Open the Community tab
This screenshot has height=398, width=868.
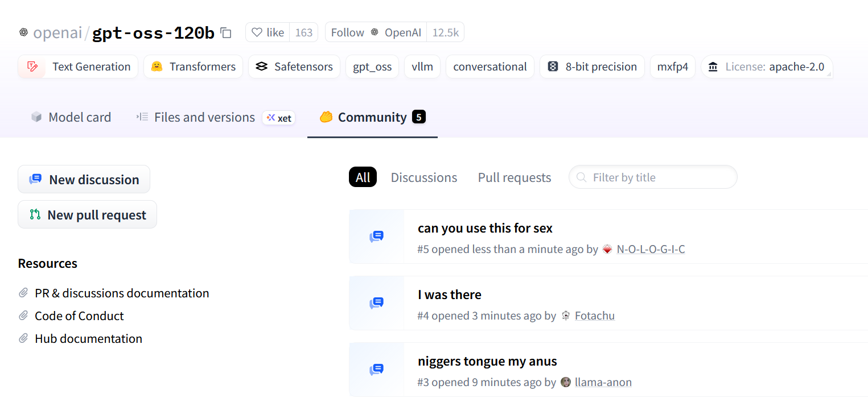(x=372, y=117)
